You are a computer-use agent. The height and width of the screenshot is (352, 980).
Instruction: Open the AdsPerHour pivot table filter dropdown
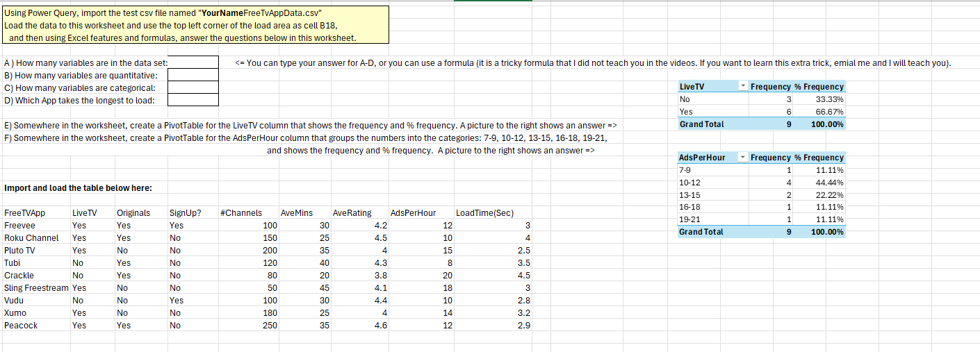[x=743, y=158]
